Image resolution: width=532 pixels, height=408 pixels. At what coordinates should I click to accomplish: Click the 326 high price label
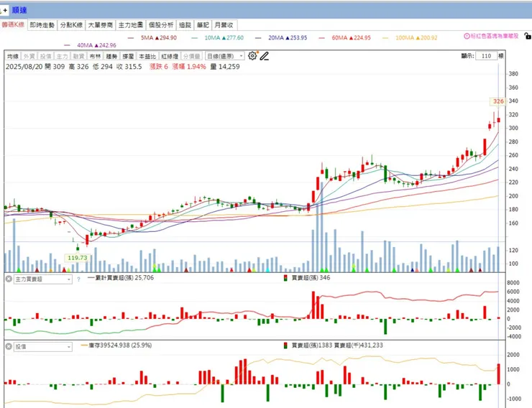point(498,101)
